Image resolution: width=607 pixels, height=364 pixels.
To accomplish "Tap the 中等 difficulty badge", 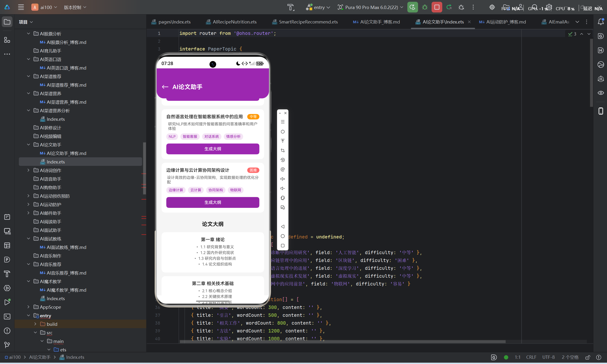I will (x=253, y=117).
